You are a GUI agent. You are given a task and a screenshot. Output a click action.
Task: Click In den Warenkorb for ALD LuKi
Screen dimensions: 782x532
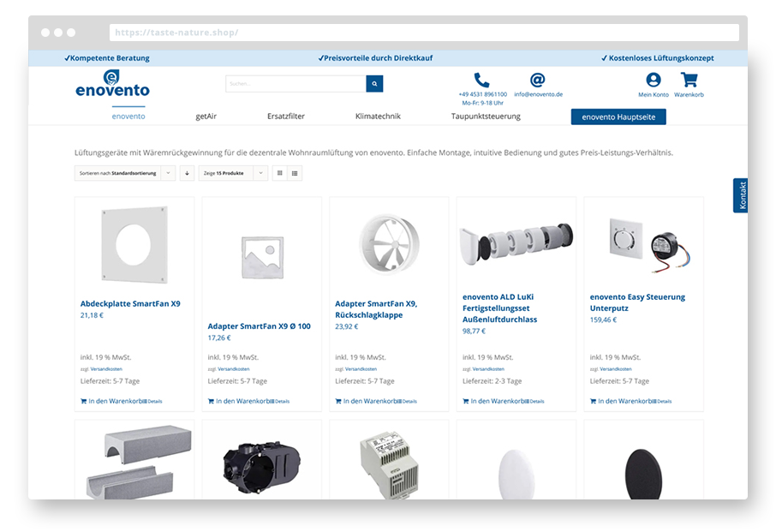(496, 401)
